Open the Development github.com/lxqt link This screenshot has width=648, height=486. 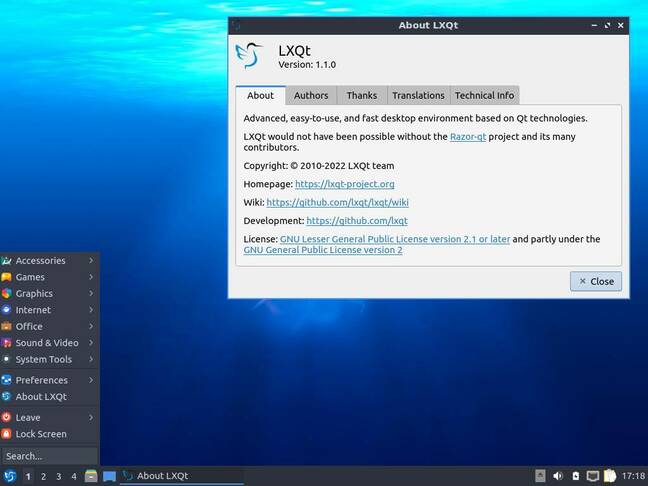pyautogui.click(x=357, y=221)
